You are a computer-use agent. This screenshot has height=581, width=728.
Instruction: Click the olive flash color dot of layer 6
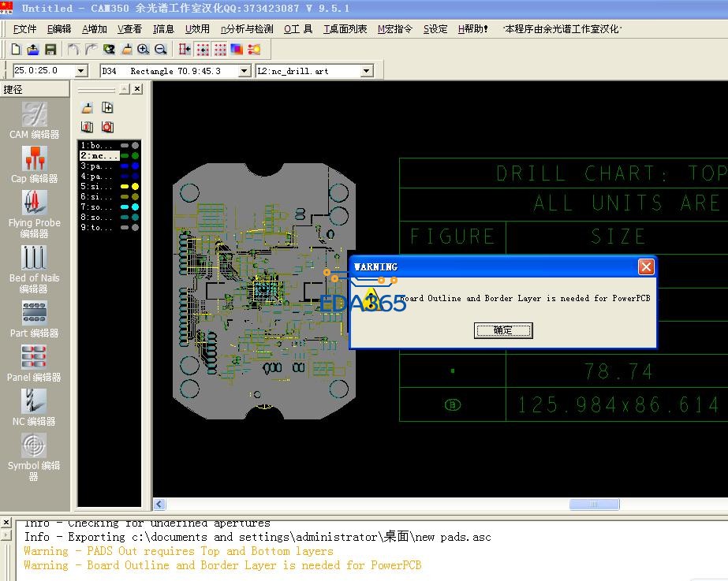pyautogui.click(x=135, y=197)
